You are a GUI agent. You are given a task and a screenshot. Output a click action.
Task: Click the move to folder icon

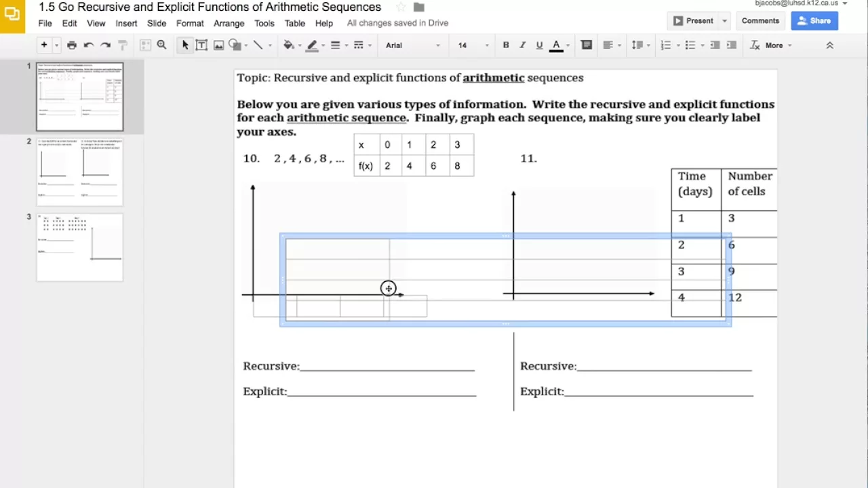pos(419,7)
